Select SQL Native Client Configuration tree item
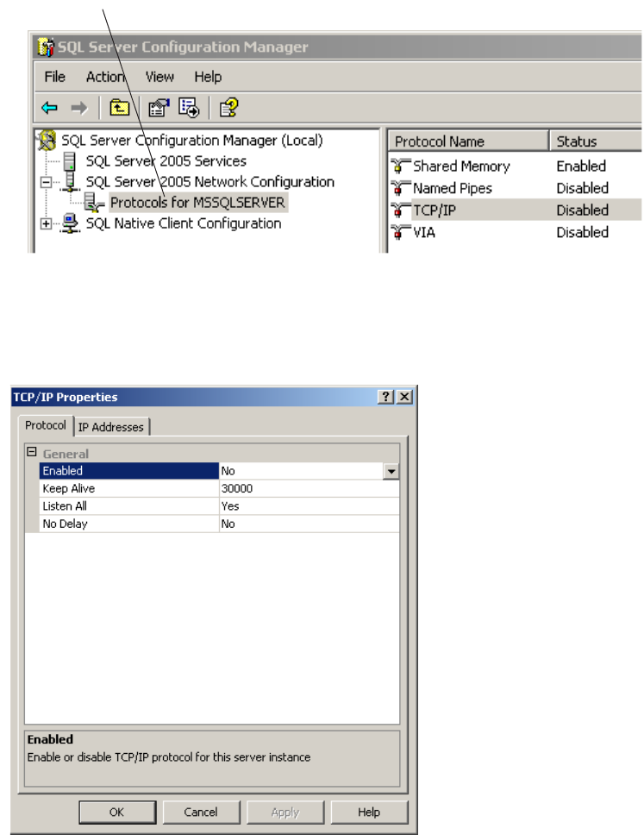644x835 pixels. [184, 223]
